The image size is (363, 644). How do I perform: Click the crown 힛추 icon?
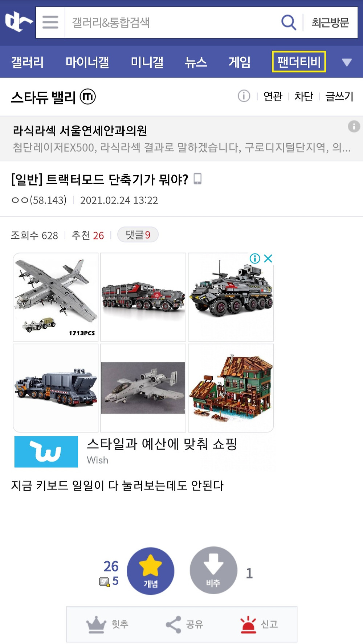pyautogui.click(x=96, y=624)
